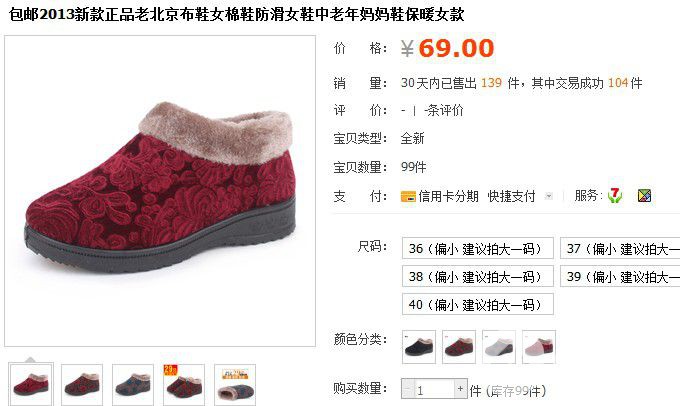Screen dimensions: 680x406
Task: Select size 38 option
Action: click(477, 276)
